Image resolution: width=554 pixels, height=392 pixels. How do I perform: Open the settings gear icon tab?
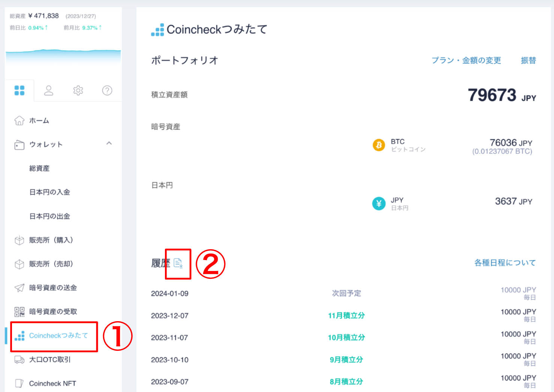coord(78,90)
